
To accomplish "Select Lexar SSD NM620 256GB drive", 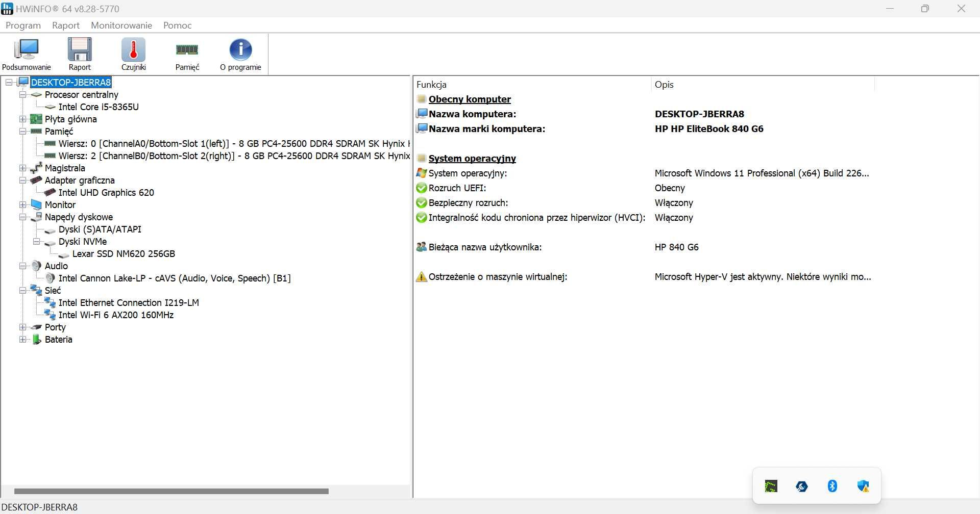I will tap(124, 253).
